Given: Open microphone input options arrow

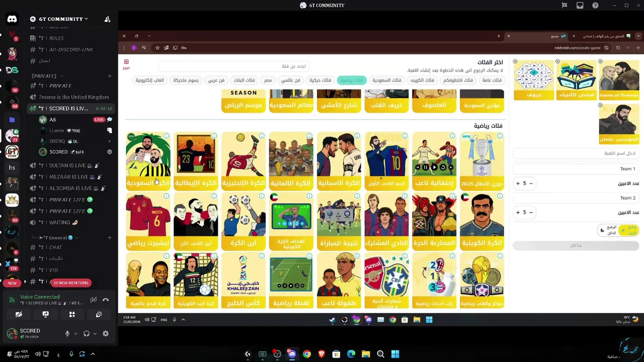Looking at the screenshot, I should point(76,333).
